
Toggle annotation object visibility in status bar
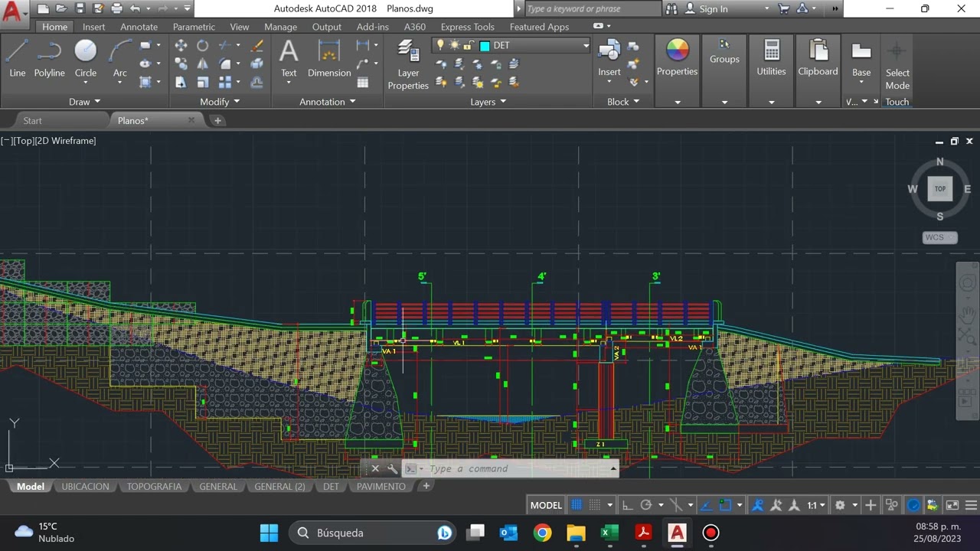coord(758,505)
